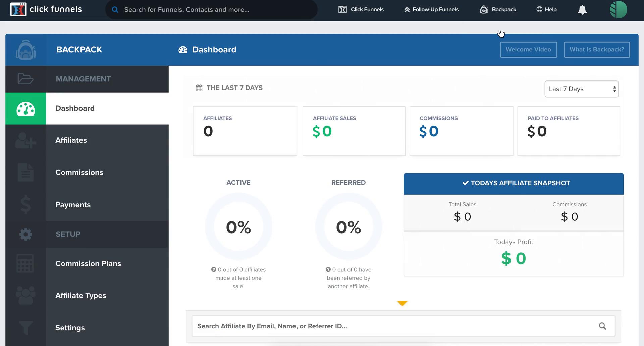The height and width of the screenshot is (346, 644).
Task: Click the Referred 0% donut chart
Action: (x=348, y=227)
